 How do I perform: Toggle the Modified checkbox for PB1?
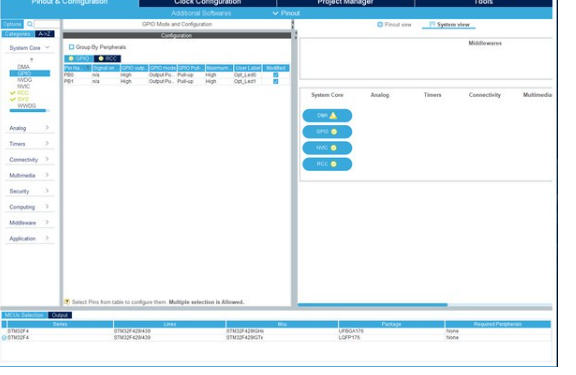pyautogui.click(x=276, y=82)
